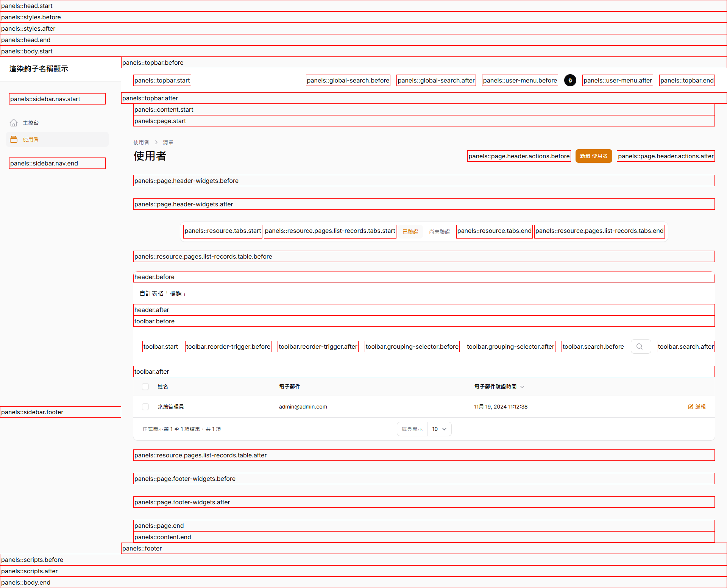The height and width of the screenshot is (588, 727).
Task: Click the panels::sidebar.footer hook label
Action: [61, 412]
